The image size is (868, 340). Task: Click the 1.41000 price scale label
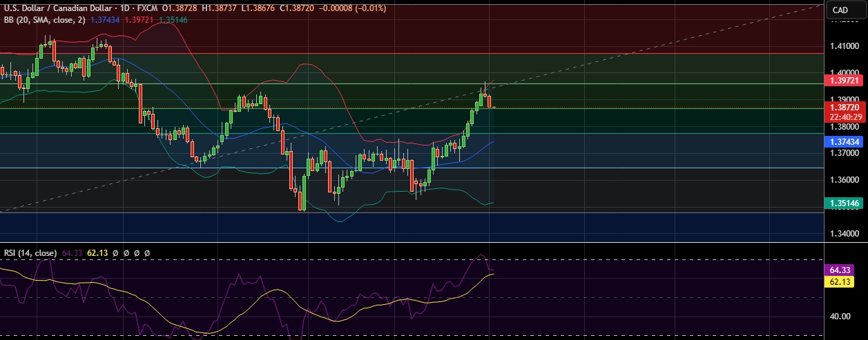(x=845, y=46)
